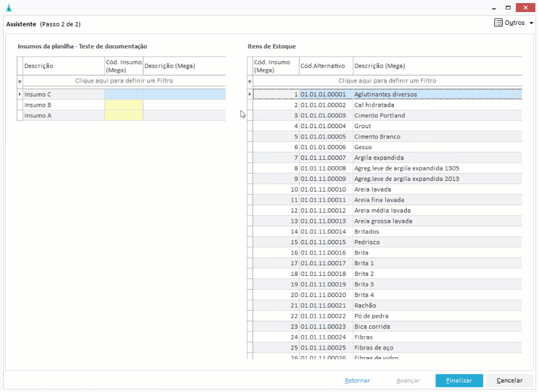This screenshot has height=392, width=538.
Task: Click the row indicator arrow beside Insumo C
Action: click(x=20, y=95)
